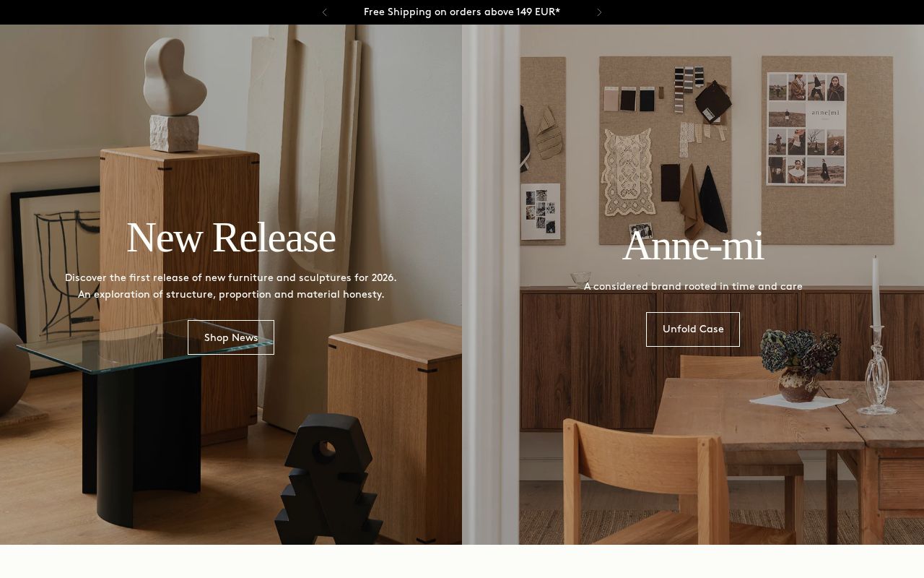Click the Shop News button
924x578 pixels.
[x=231, y=337]
